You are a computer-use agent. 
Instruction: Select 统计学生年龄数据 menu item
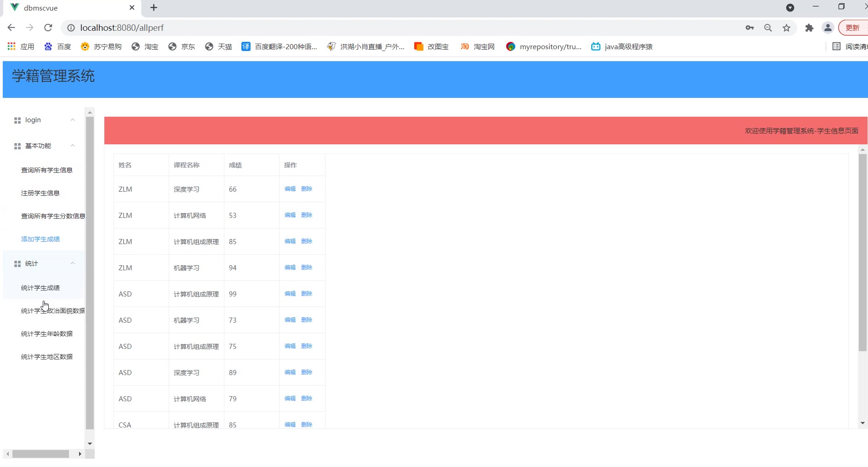47,334
